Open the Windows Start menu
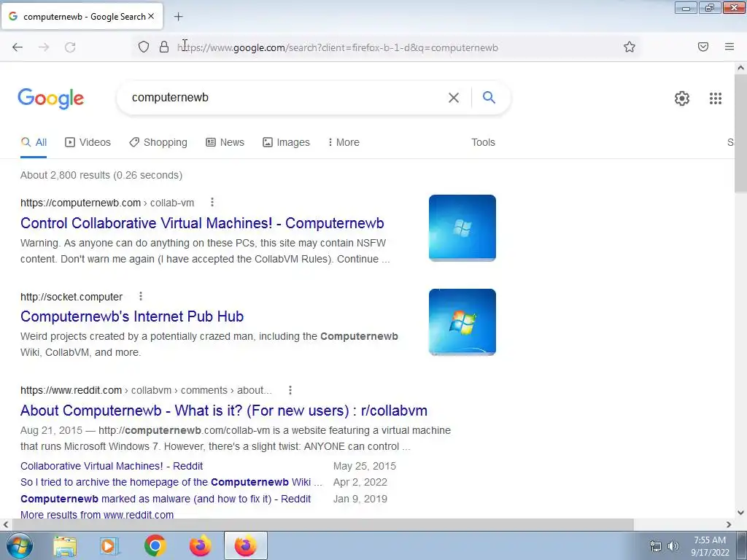 [20, 545]
